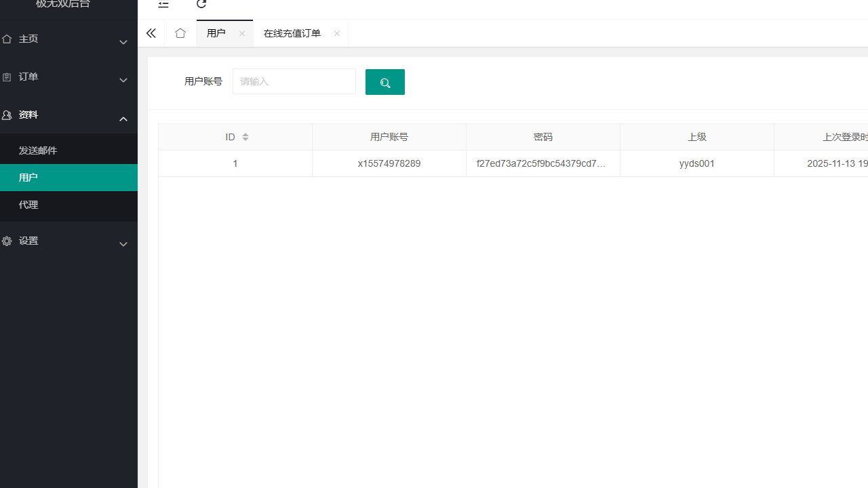The image size is (868, 488).
Task: Click the refresh page icon
Action: [x=201, y=5]
